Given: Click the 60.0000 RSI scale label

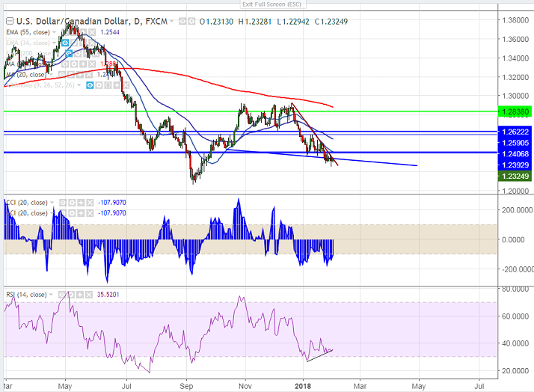Looking at the screenshot, I should click(x=515, y=316).
